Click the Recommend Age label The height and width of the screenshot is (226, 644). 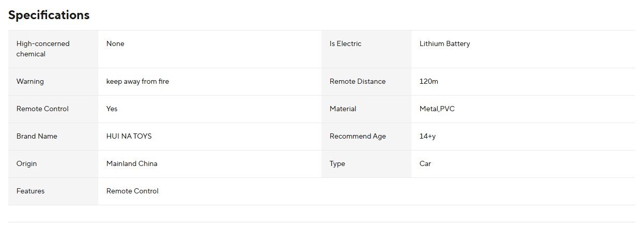coord(358,137)
